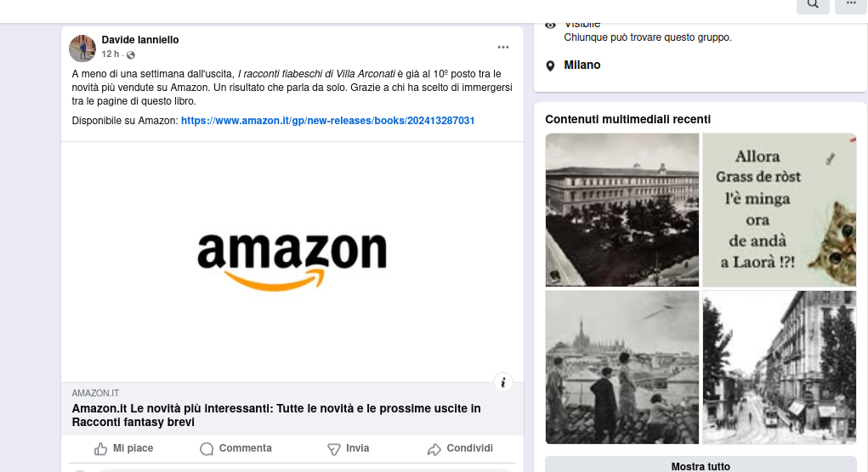This screenshot has height=472, width=868.
Task: Open the search icon in top bar
Action: point(813,4)
